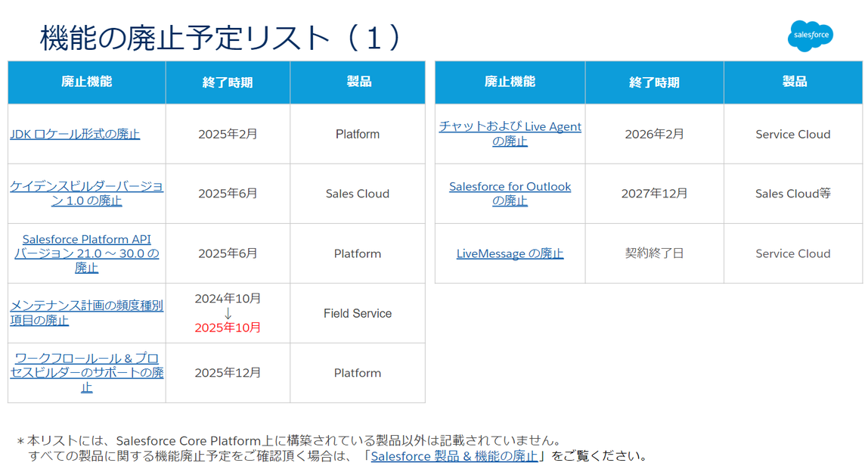Select the 2026年2月 date cell
Image resolution: width=868 pixels, height=466 pixels.
(x=654, y=134)
